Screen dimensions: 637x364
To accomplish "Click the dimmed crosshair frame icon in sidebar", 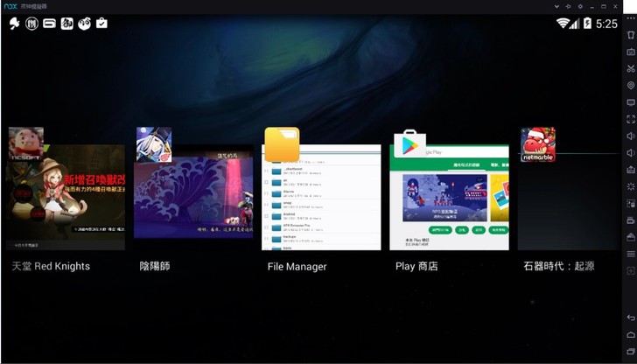I will click(631, 270).
